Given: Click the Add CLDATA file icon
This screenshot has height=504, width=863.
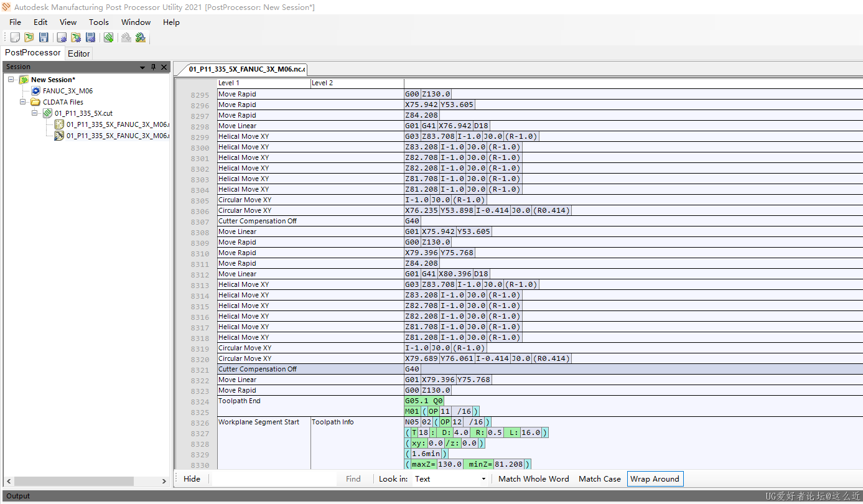Looking at the screenshot, I should [x=109, y=38].
